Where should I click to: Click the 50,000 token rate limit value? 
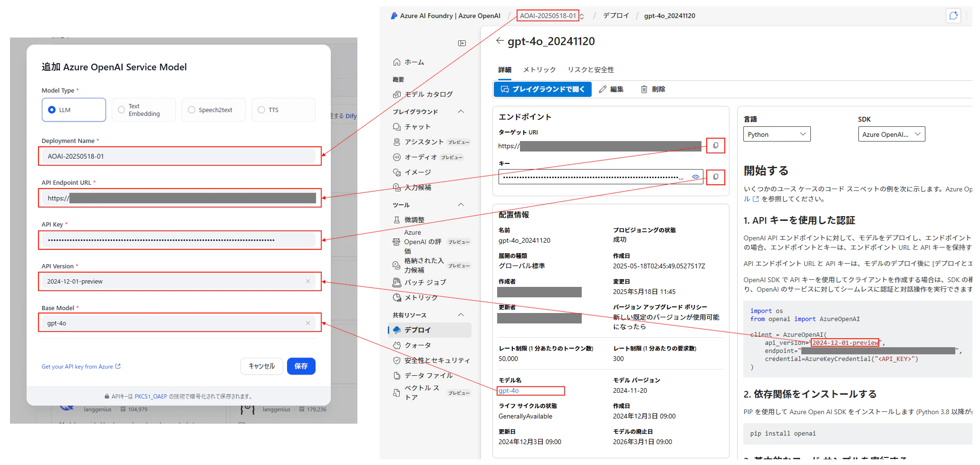pos(508,359)
